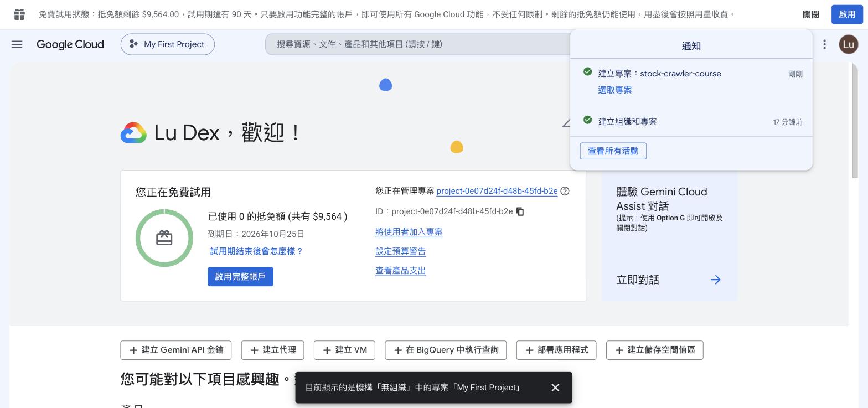Click the 體驗 Gemini Cloud Assist 對話 card title
The image size is (868, 408).
[662, 199]
